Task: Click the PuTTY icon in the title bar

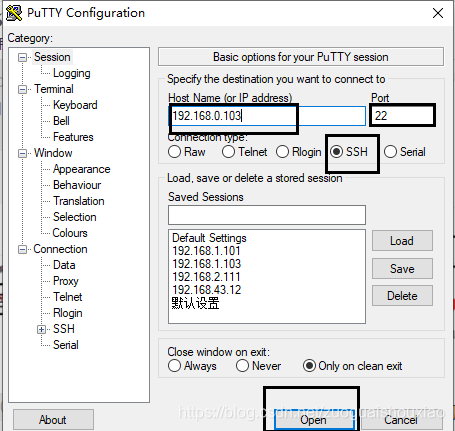Action: coord(14,13)
